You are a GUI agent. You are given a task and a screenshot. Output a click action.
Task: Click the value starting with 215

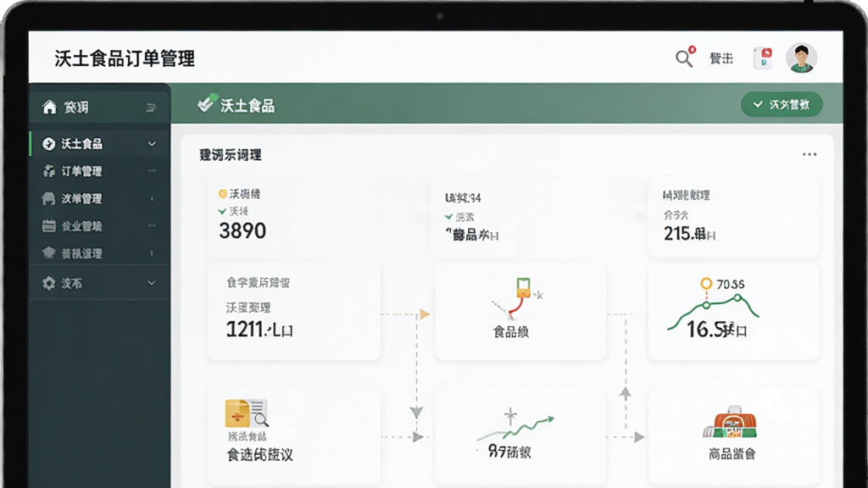(x=690, y=234)
